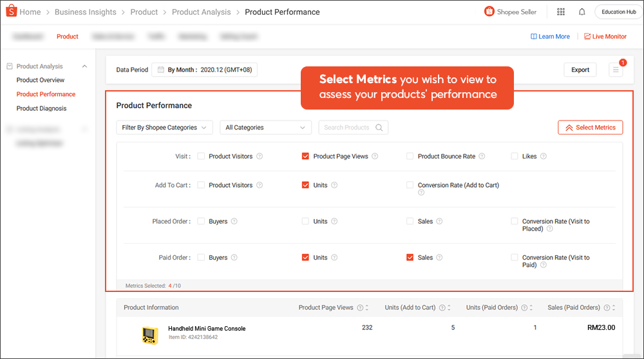Sort by Sales (Paid Orders) column arrows

(614, 307)
